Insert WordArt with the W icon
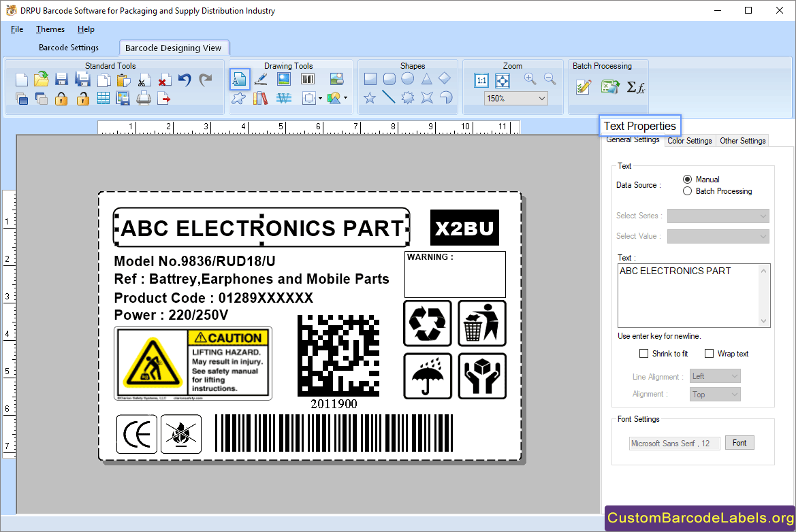The image size is (796, 532). point(284,98)
